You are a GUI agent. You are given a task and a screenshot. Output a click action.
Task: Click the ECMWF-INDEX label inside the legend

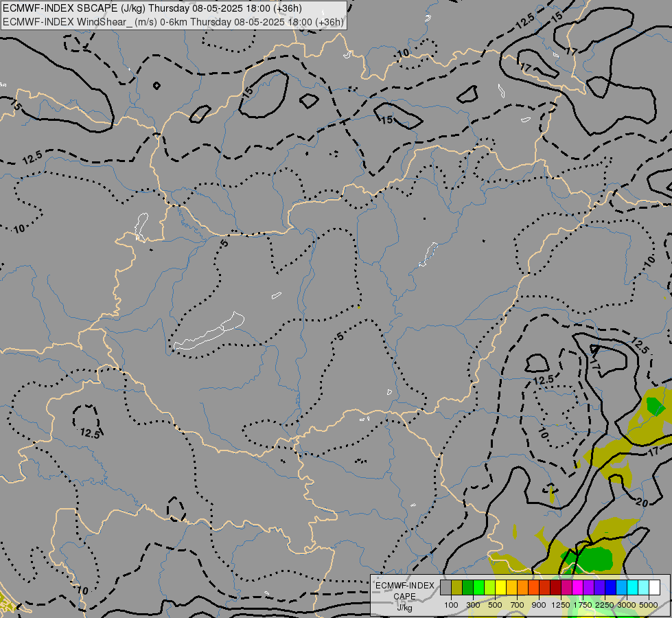click(404, 586)
